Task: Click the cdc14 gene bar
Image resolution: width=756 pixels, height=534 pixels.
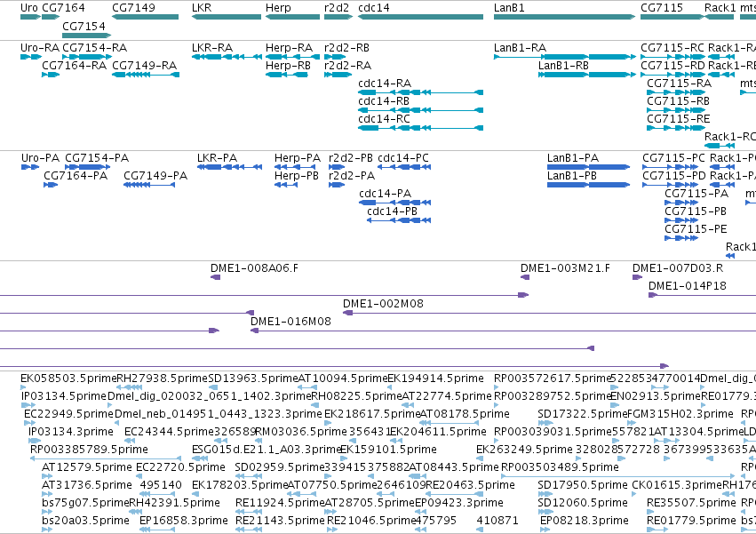Action: click(x=420, y=17)
